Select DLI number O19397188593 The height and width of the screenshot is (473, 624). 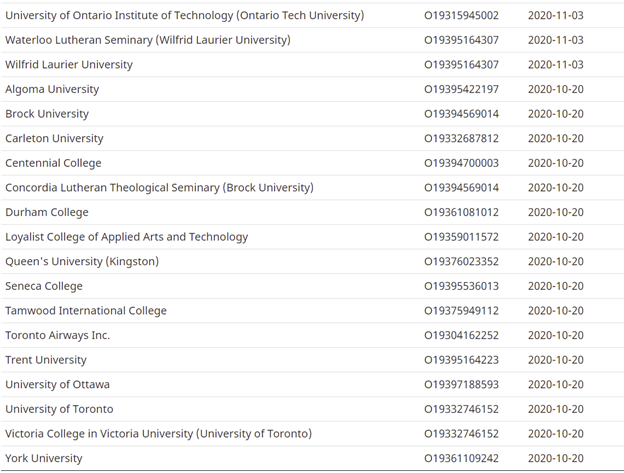pos(461,385)
